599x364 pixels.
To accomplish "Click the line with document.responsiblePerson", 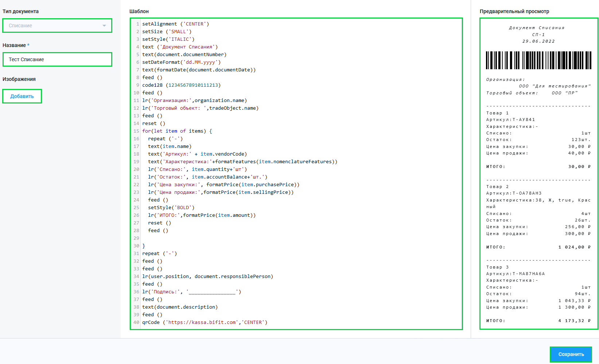I will pos(207,277).
